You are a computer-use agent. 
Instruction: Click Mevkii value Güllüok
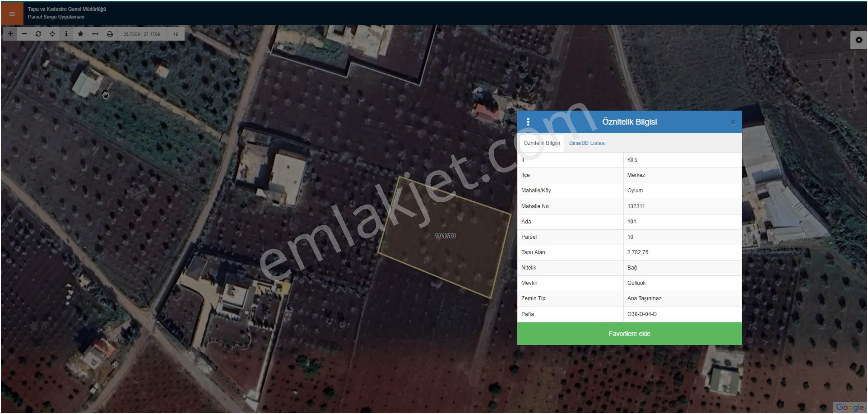click(x=682, y=283)
